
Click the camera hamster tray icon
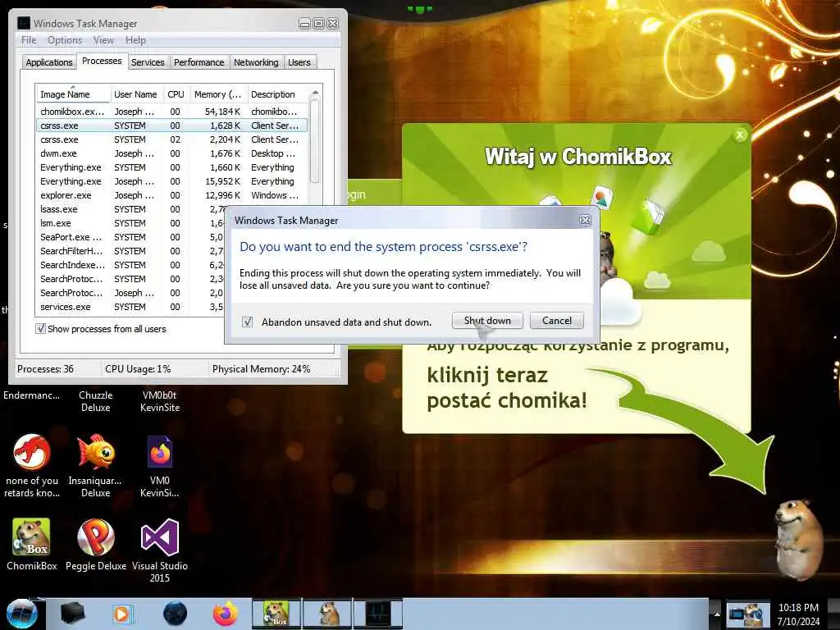(748, 614)
